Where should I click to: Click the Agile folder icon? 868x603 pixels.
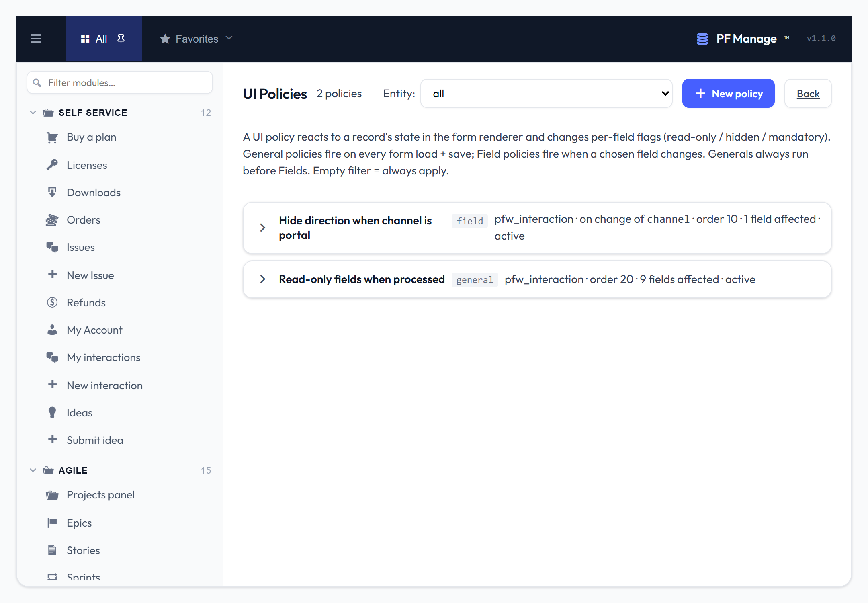pos(48,470)
